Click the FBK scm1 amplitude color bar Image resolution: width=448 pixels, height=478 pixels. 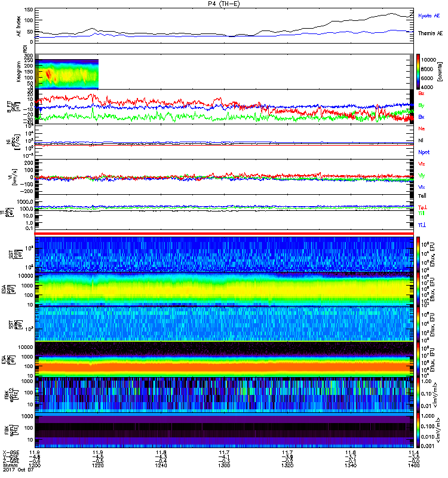pyautogui.click(x=418, y=430)
